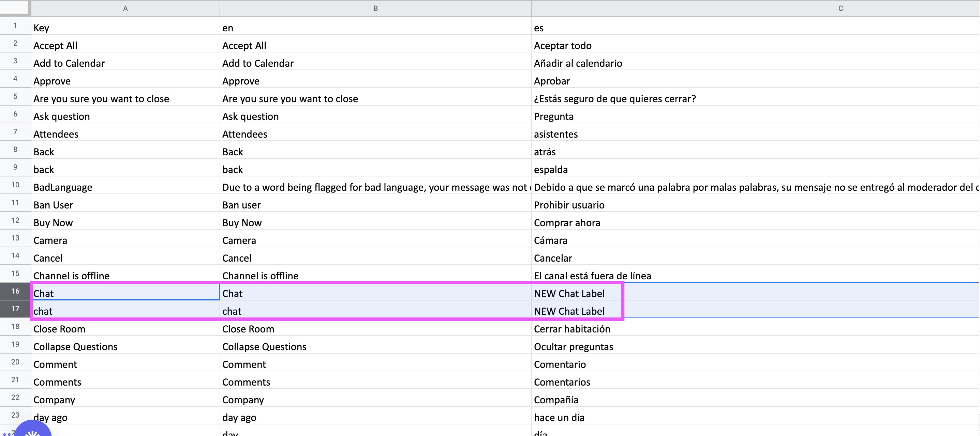Select the 'espalda' translation cell
Screen dimensions: 980x436
550,170
